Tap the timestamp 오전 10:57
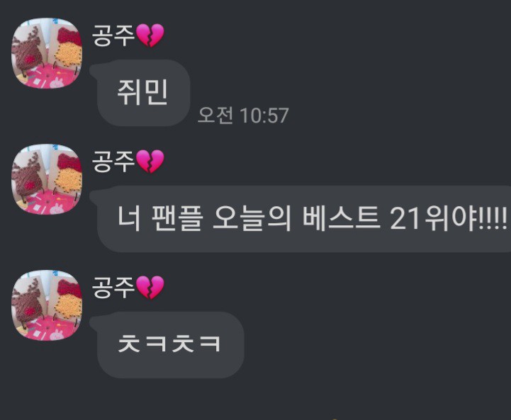The height and width of the screenshot is (420, 511). click(x=243, y=115)
